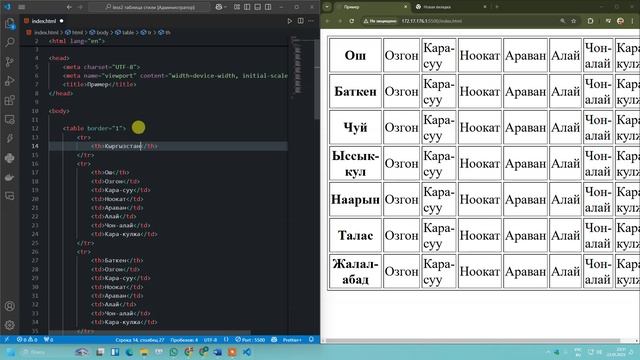Bookmark the page with the star icon
640x360 pixels.
(x=573, y=21)
